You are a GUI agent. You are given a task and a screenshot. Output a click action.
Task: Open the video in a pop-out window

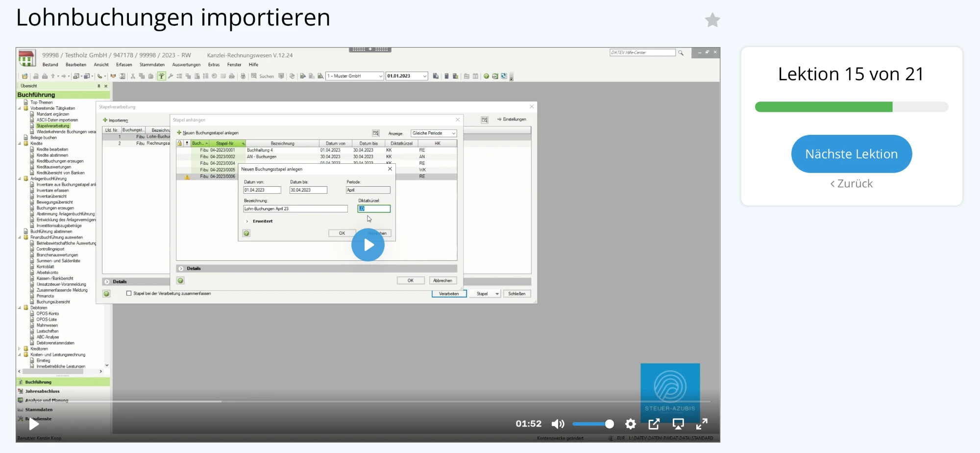pos(654,424)
